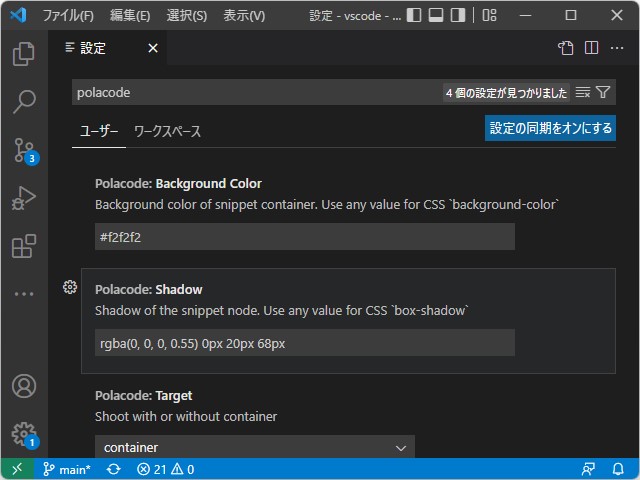Viewport: 640px width, 480px height.
Task: Switch to the ワークスペース settings tab
Action: click(x=167, y=131)
